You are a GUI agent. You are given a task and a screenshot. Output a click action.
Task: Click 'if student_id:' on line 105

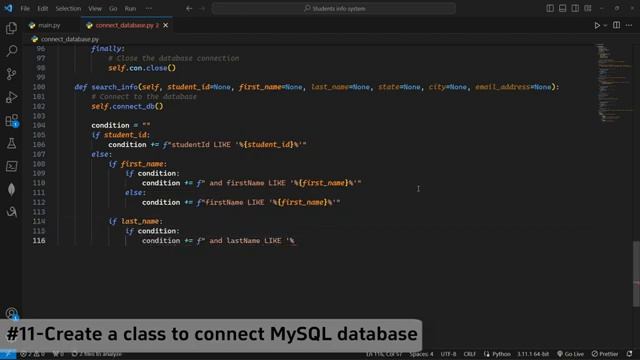(120, 135)
